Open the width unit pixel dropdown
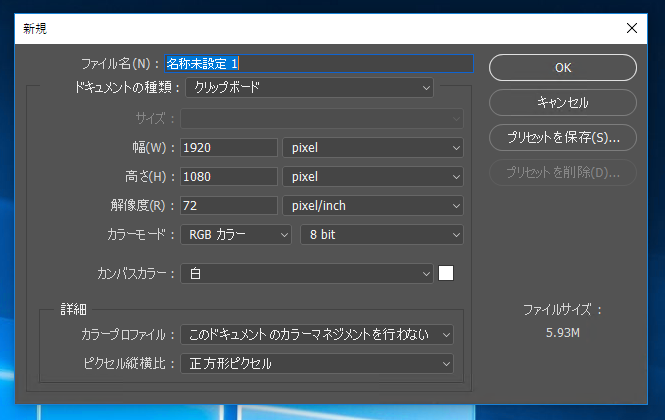The image size is (665, 420). (x=373, y=148)
